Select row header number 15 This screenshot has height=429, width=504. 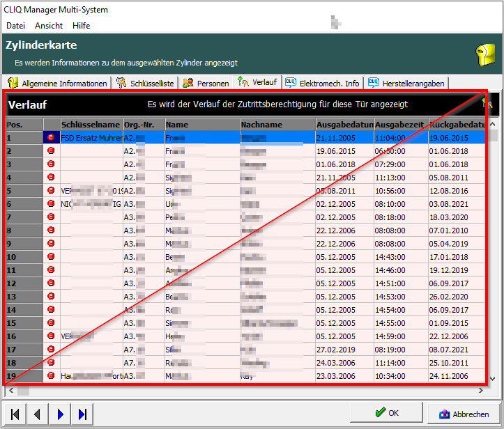pyautogui.click(x=24, y=323)
